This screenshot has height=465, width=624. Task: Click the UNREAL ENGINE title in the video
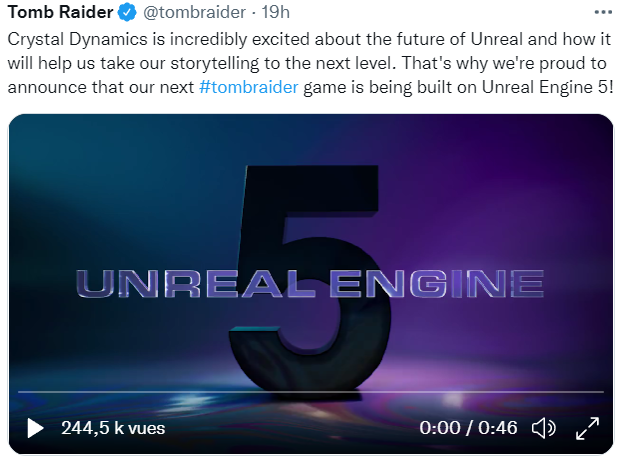[310, 284]
